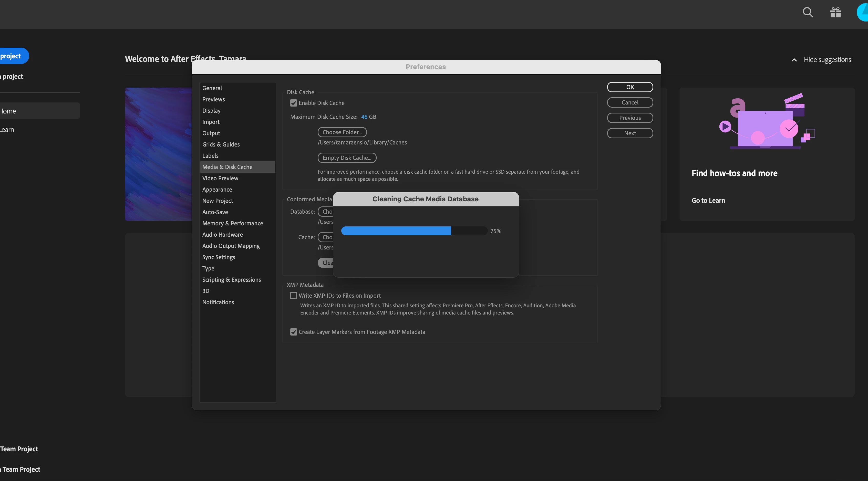Open the Go to Learn link
Image resolution: width=868 pixels, height=481 pixels.
[x=708, y=200]
